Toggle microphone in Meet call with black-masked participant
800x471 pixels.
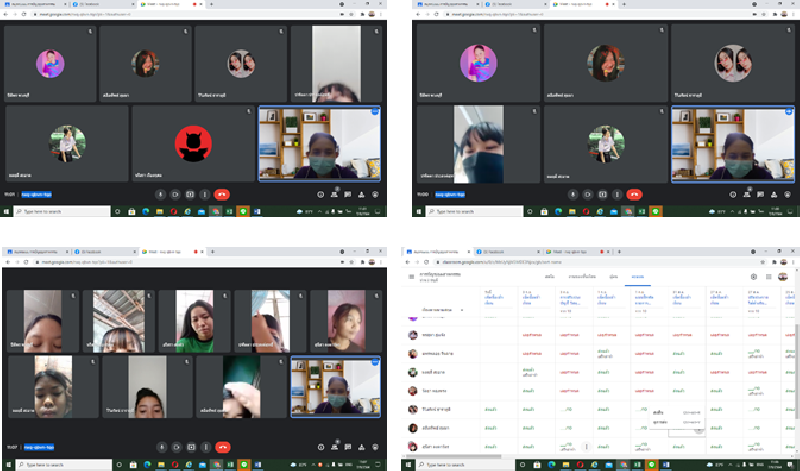tap(573, 194)
